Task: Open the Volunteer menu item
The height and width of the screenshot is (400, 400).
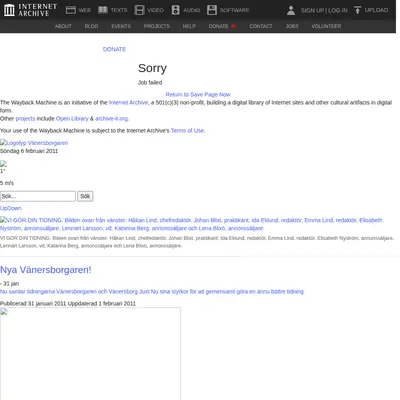Action: coord(326,26)
